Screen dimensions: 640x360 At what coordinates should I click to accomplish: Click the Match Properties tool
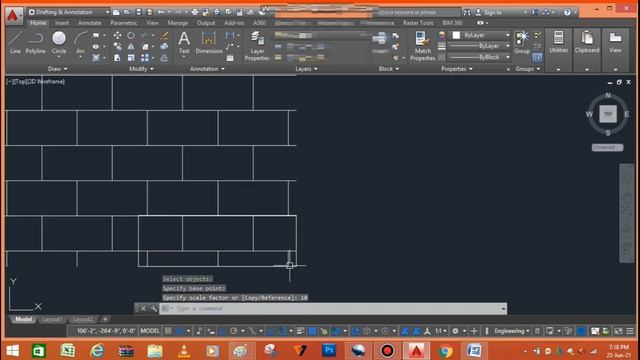pos(422,46)
